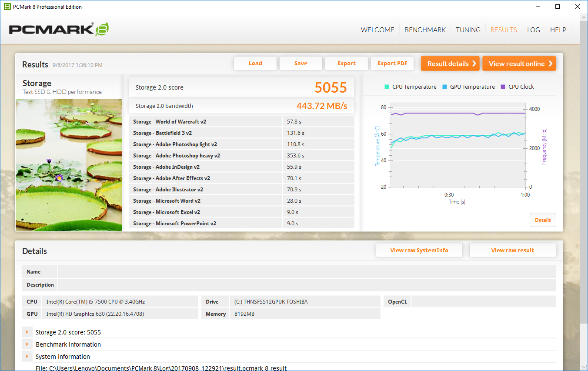Click the CPU Clock legend swatch

(x=503, y=87)
